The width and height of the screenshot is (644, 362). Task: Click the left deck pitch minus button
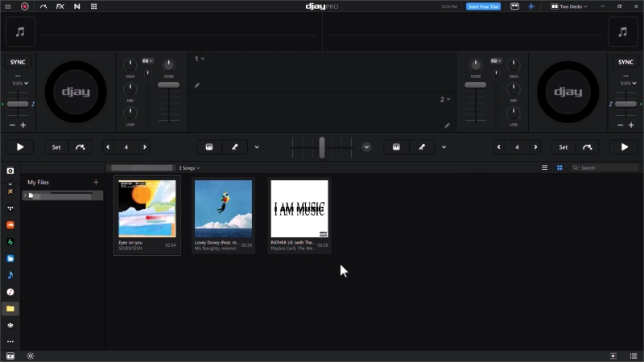pos(12,125)
